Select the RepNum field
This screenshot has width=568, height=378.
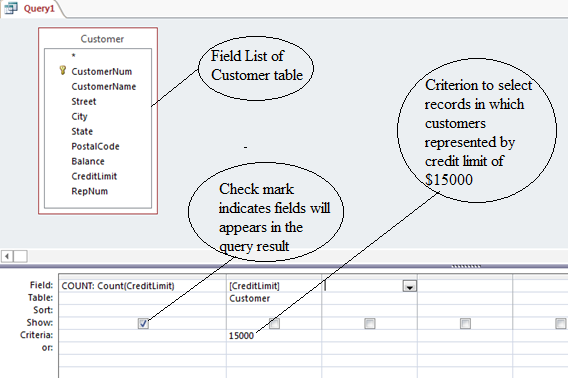(89, 191)
